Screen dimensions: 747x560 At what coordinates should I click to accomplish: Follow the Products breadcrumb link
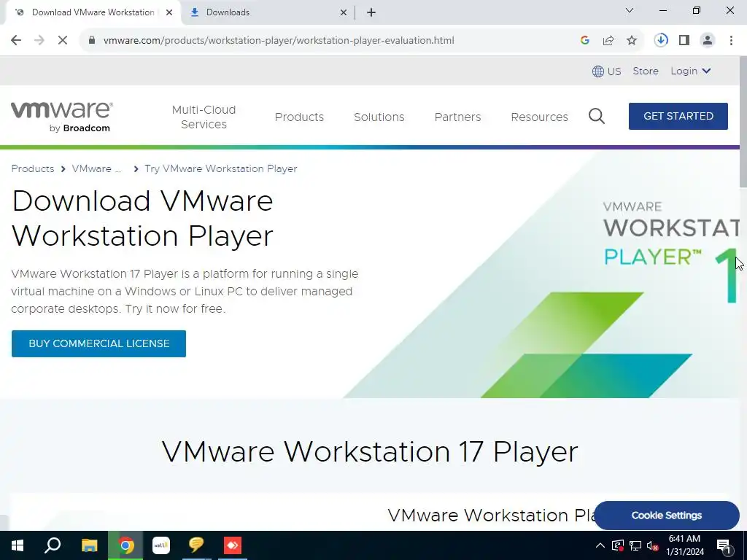32,168
